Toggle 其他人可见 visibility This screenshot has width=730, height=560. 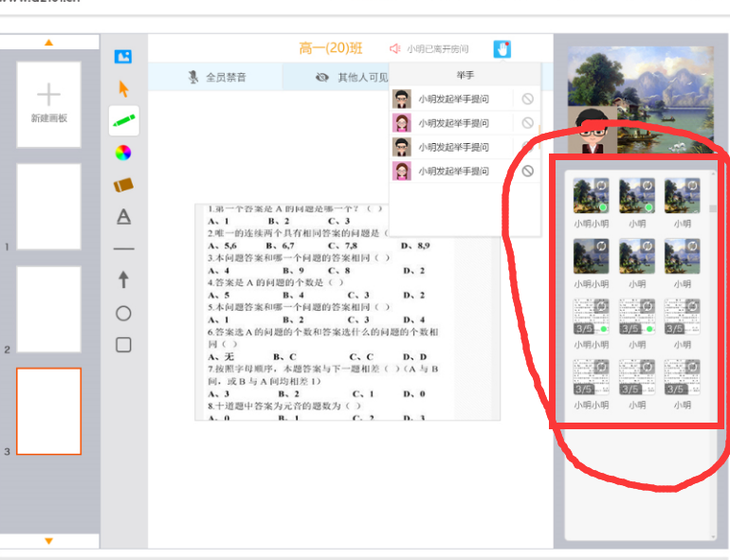pyautogui.click(x=352, y=78)
